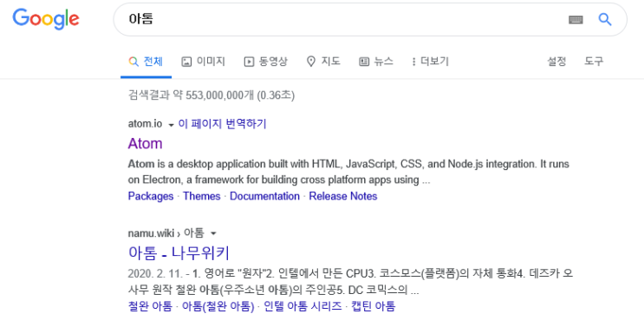Expand the dropdown arrow next to namu.wiki
The image size is (644, 327).
pyautogui.click(x=213, y=233)
